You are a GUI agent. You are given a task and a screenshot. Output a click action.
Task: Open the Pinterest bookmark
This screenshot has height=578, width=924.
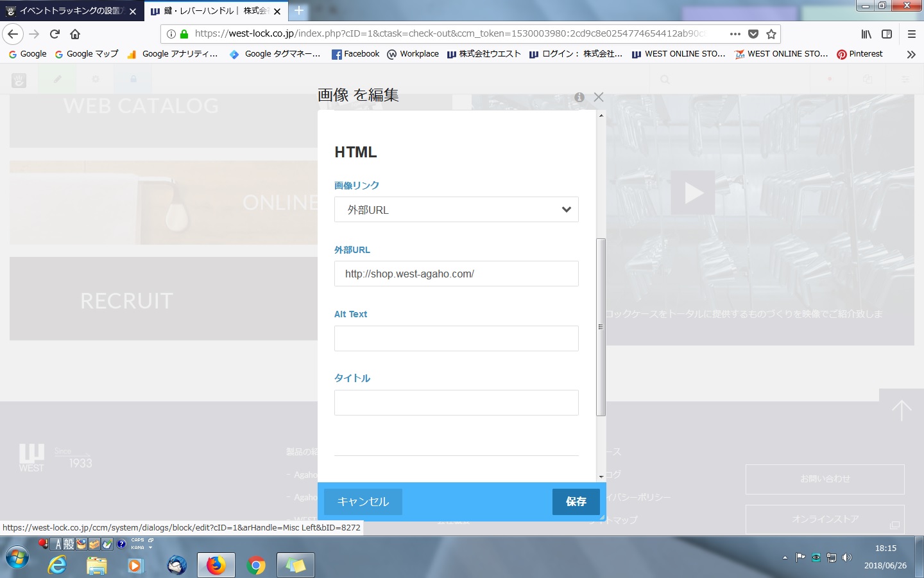(860, 54)
